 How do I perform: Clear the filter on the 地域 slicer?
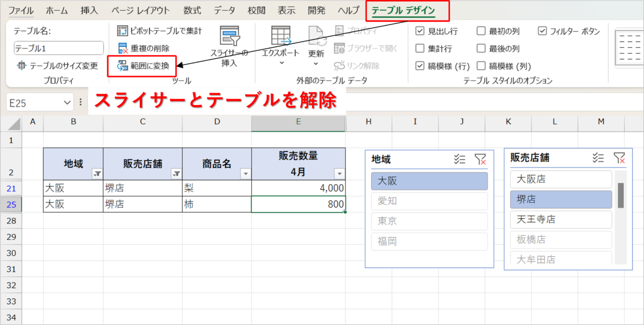pos(480,160)
